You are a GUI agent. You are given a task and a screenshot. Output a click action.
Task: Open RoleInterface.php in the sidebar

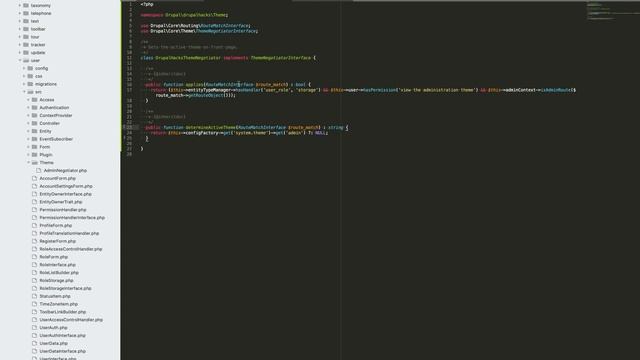pos(58,265)
